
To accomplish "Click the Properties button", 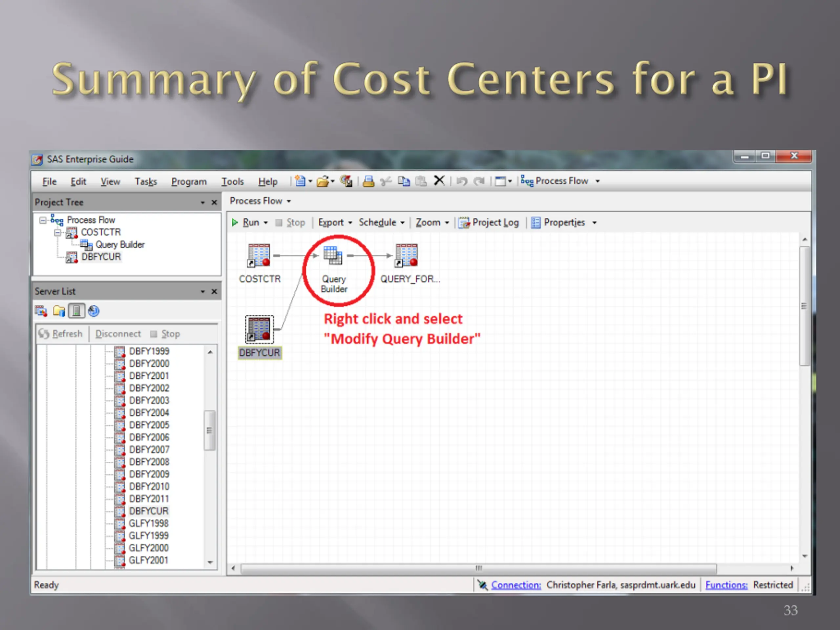I will point(558,222).
